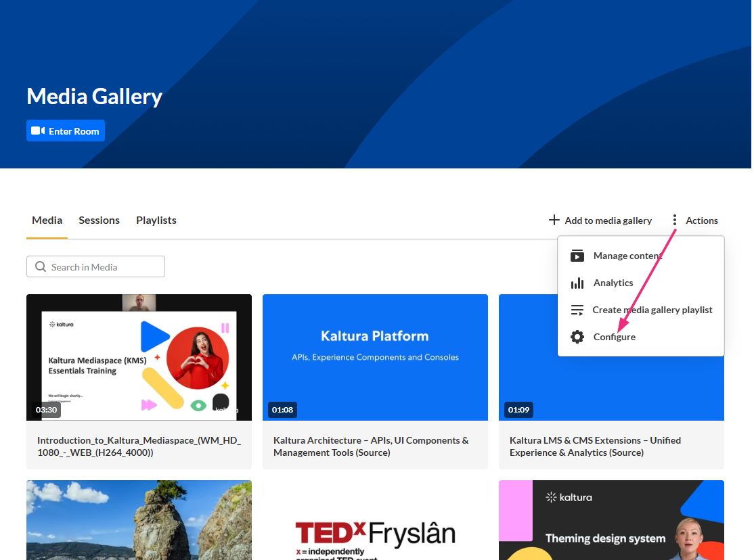The width and height of the screenshot is (754, 560).
Task: Select Manage content from menu
Action: point(640,256)
